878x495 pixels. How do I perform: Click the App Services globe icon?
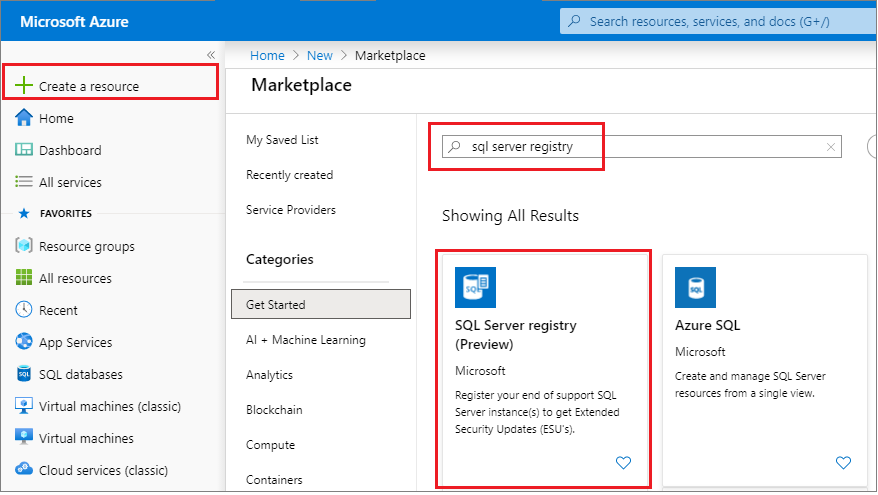(24, 341)
